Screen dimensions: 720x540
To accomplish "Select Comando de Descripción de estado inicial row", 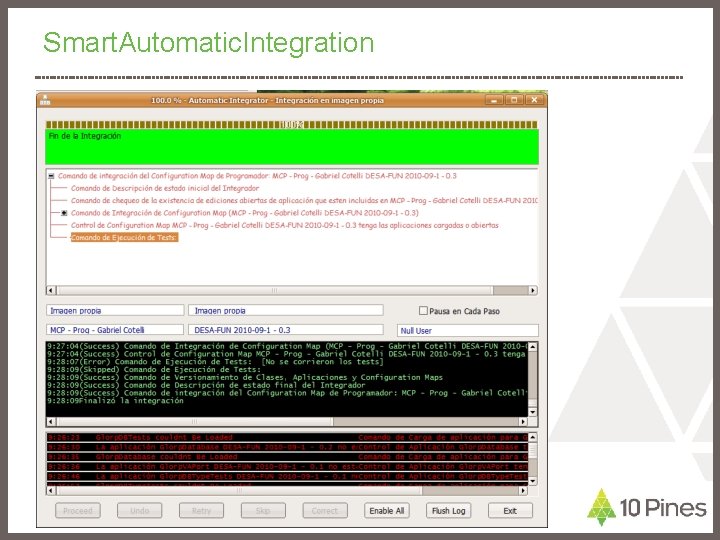I will tap(165, 188).
